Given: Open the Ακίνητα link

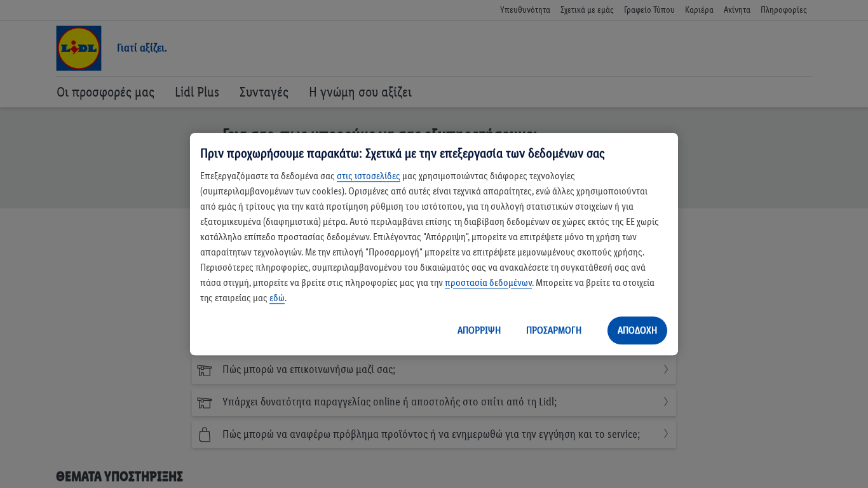Looking at the screenshot, I should 737,10.
